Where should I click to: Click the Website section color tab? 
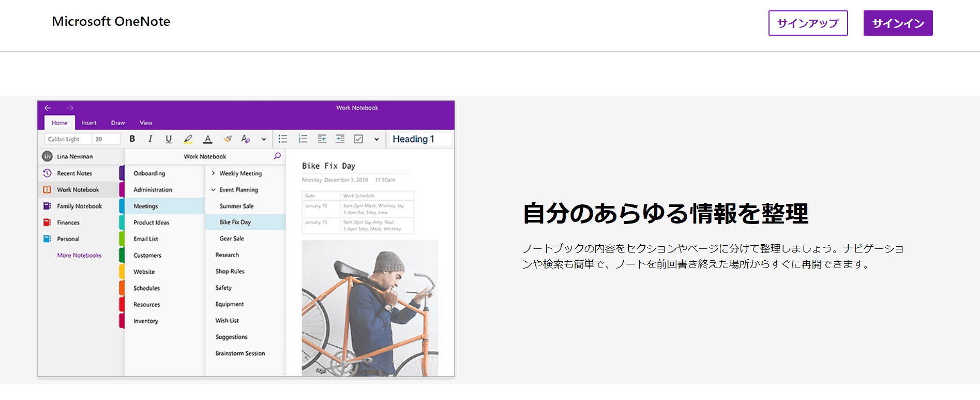click(x=122, y=272)
